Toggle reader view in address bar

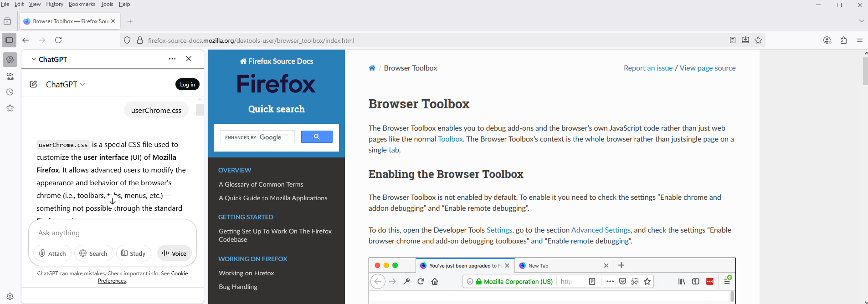(732, 40)
